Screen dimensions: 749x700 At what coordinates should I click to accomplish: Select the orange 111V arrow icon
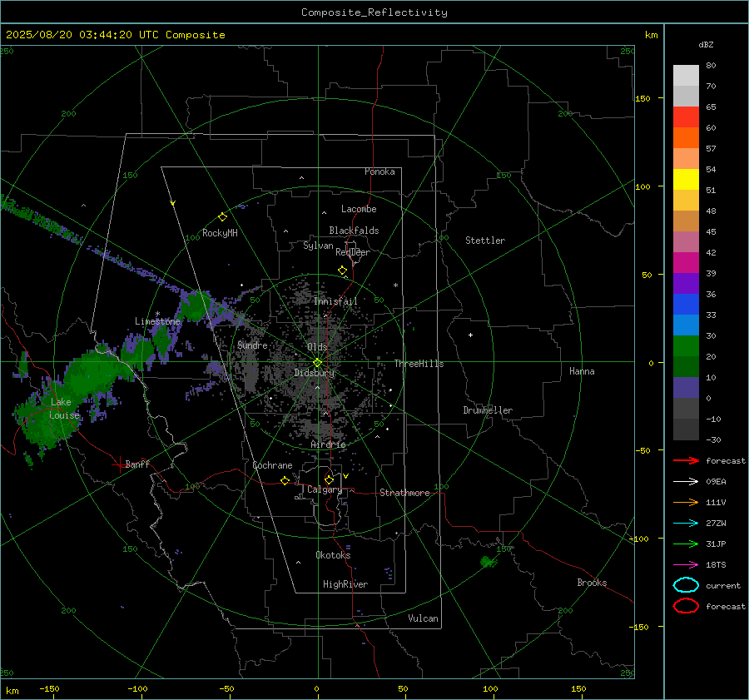(686, 502)
